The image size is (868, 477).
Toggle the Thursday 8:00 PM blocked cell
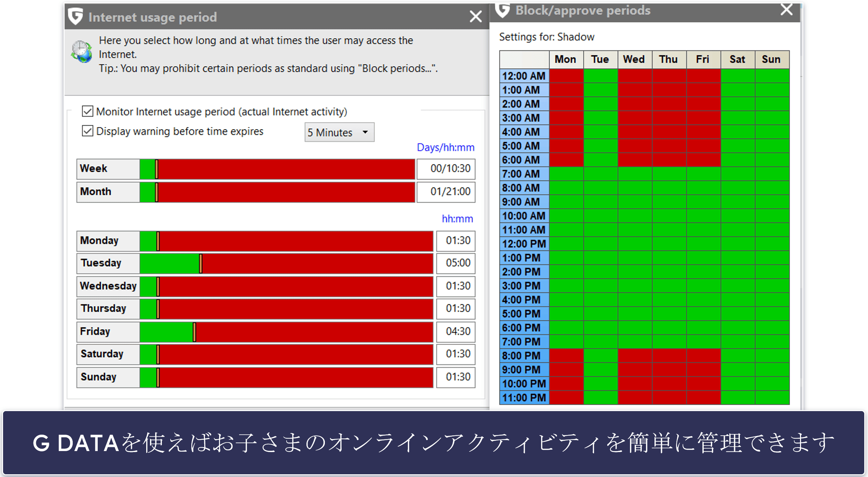pos(669,356)
